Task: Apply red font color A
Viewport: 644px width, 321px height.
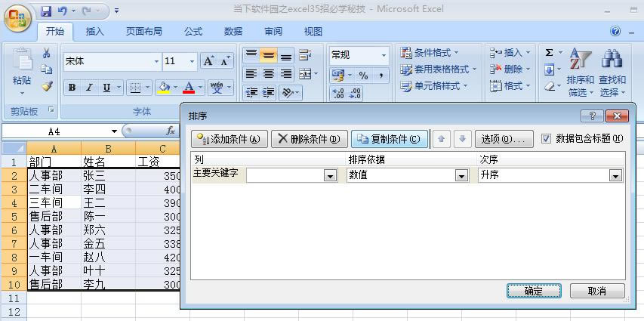Action: point(189,88)
